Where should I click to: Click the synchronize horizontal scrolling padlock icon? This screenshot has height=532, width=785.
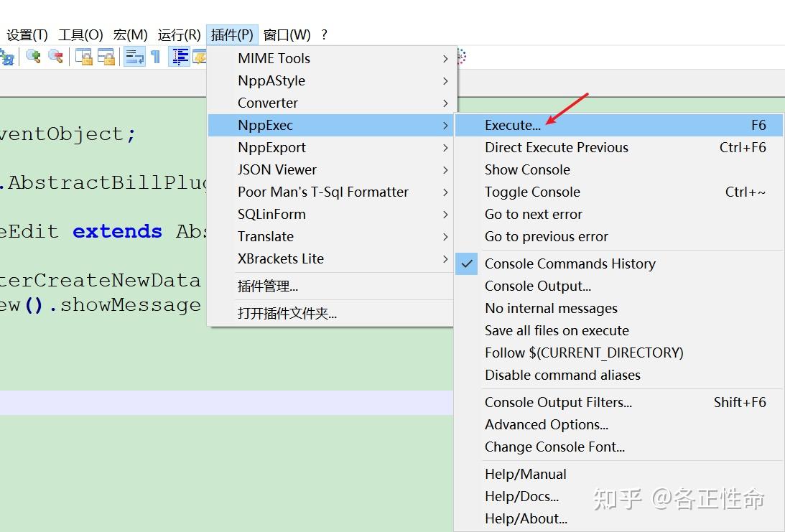coord(106,57)
